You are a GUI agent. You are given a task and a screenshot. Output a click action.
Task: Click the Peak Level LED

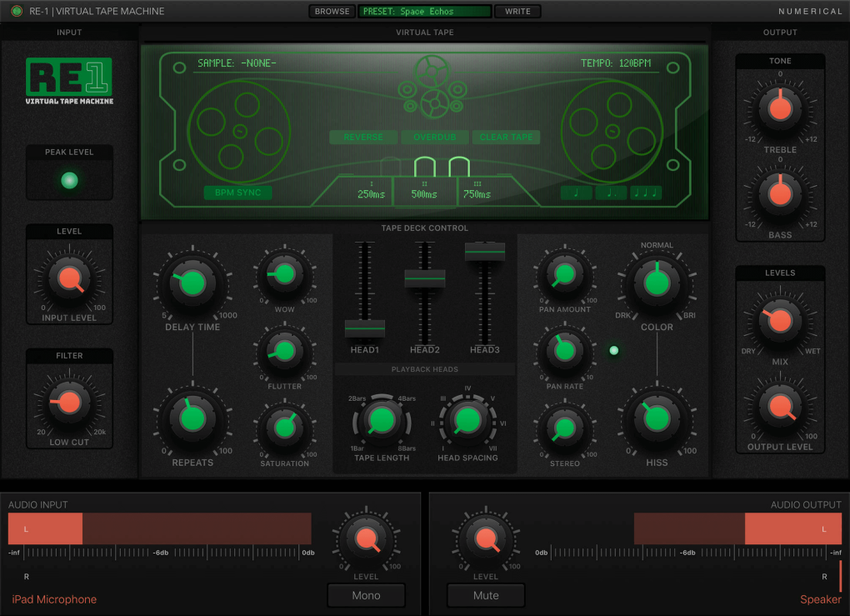click(x=69, y=180)
